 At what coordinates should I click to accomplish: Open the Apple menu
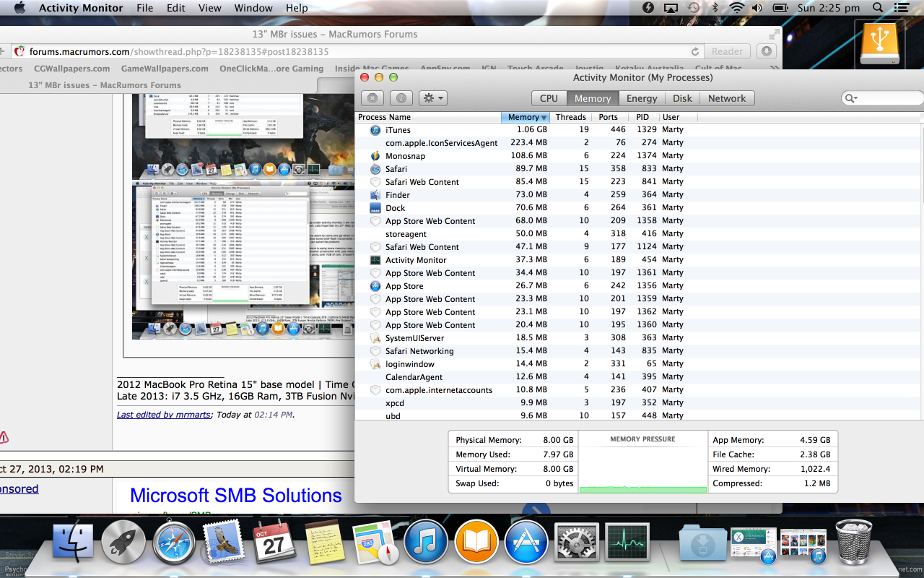(19, 8)
